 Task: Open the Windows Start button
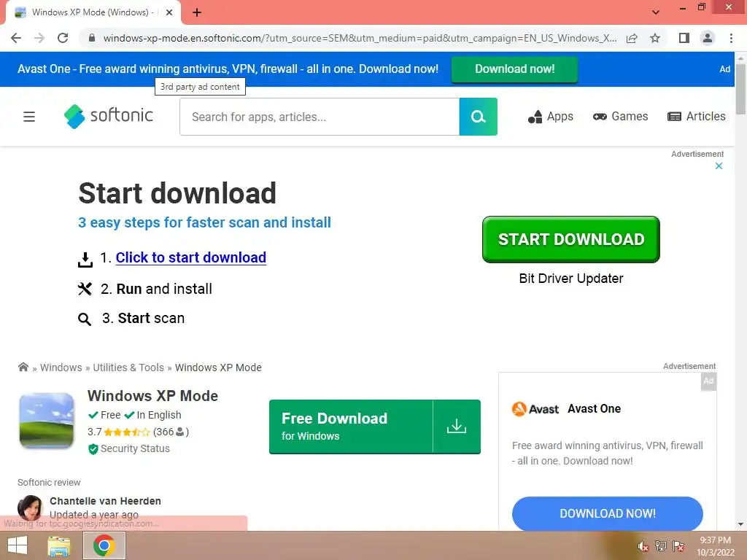coord(18,545)
